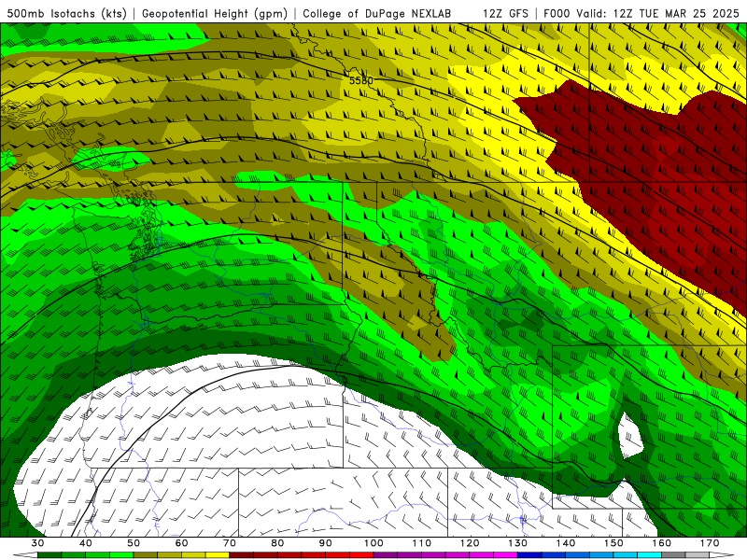Click the 'College of DuPage NEXLAB' credit text

click(x=377, y=13)
